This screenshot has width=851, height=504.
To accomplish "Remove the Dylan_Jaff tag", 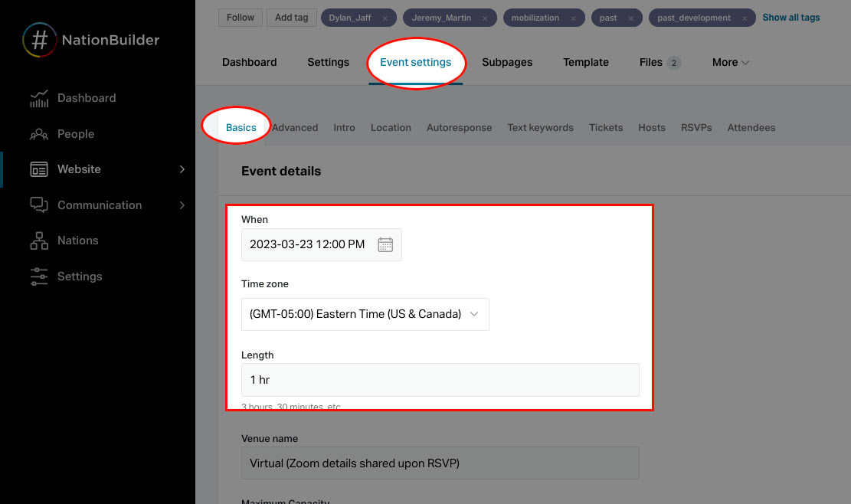I will (386, 18).
